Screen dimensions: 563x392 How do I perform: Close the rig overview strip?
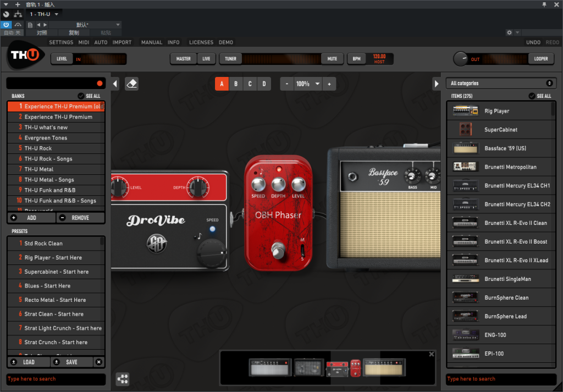tap(431, 354)
